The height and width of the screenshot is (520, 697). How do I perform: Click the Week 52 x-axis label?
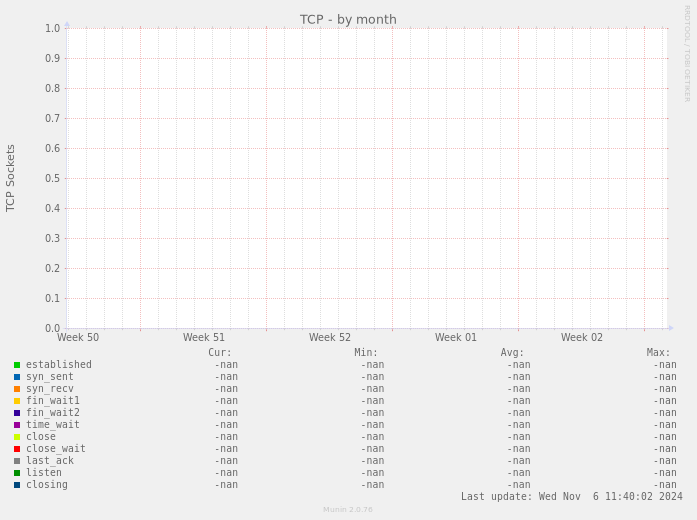pos(330,338)
